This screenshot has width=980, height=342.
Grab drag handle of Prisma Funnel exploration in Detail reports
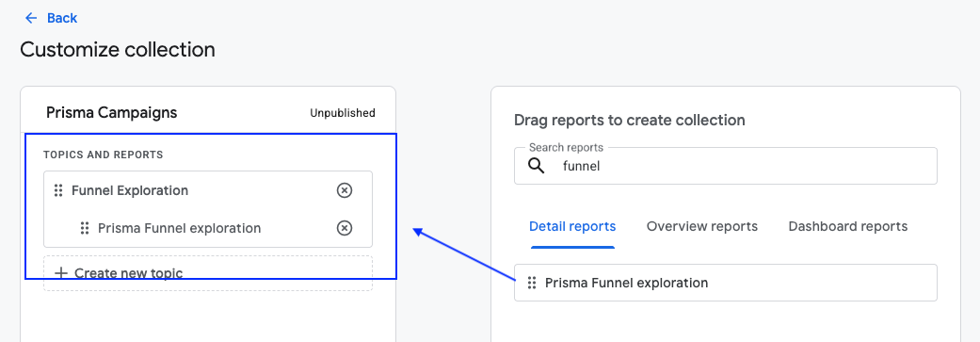pos(532,283)
